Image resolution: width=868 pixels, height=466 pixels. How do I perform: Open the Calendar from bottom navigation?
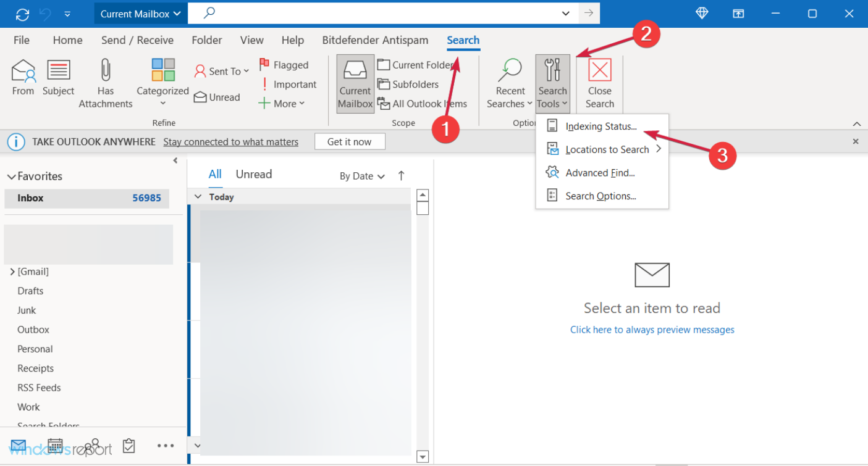[55, 446]
